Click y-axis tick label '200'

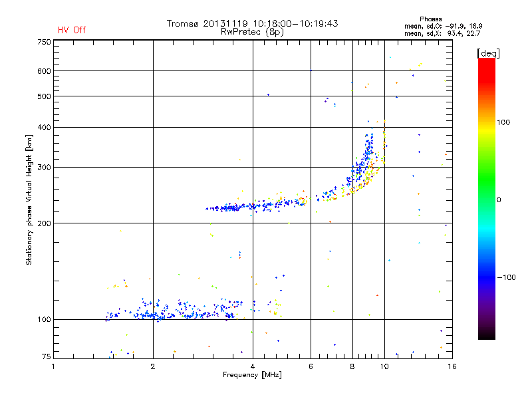(x=44, y=223)
